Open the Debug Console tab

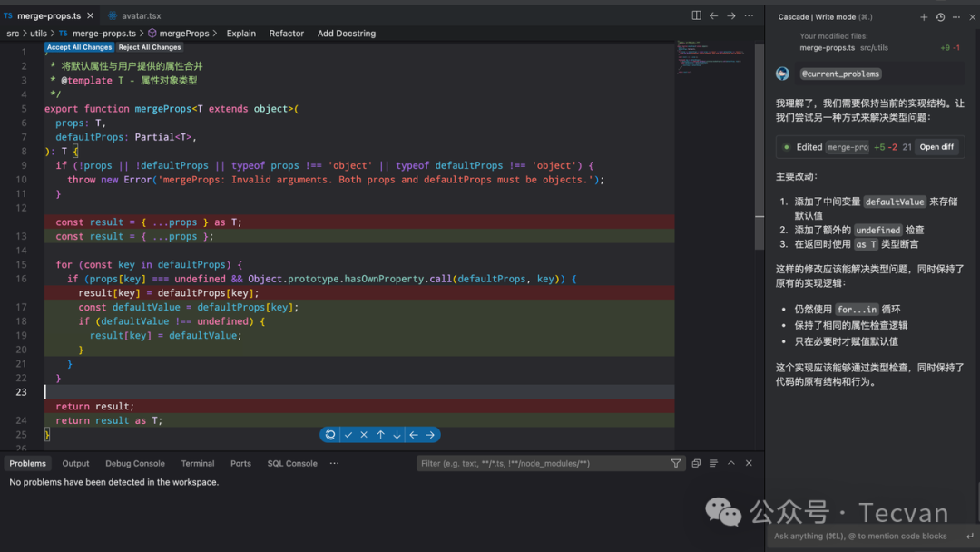135,463
